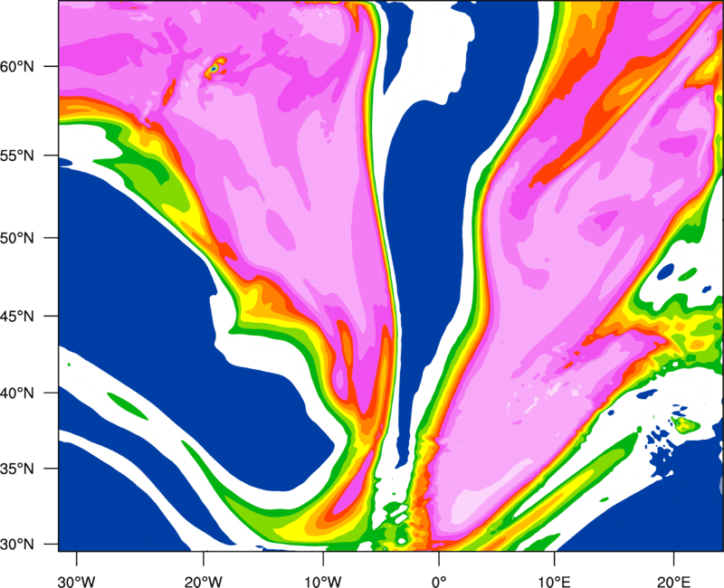Click the 50°N latitude axis label
The width and height of the screenshot is (724, 588).
pyautogui.click(x=17, y=238)
